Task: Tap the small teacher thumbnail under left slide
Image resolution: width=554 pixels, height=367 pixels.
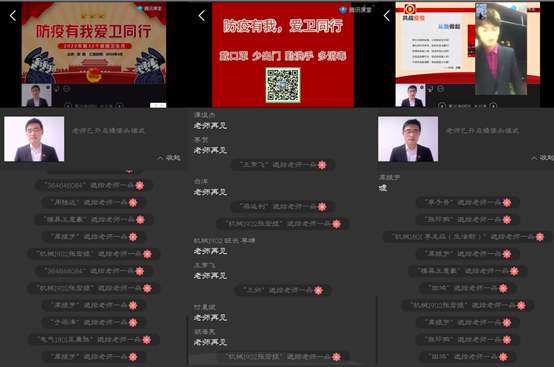Action: point(36,95)
